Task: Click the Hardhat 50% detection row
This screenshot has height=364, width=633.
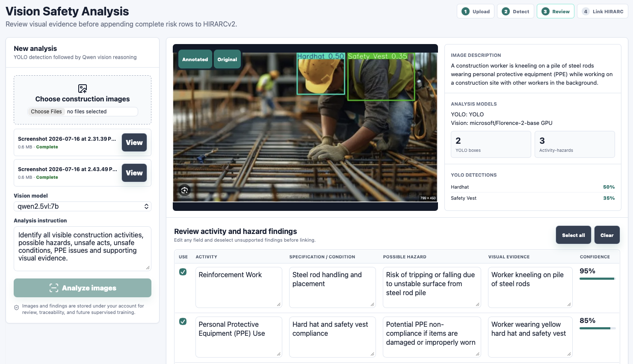Action: click(x=533, y=187)
